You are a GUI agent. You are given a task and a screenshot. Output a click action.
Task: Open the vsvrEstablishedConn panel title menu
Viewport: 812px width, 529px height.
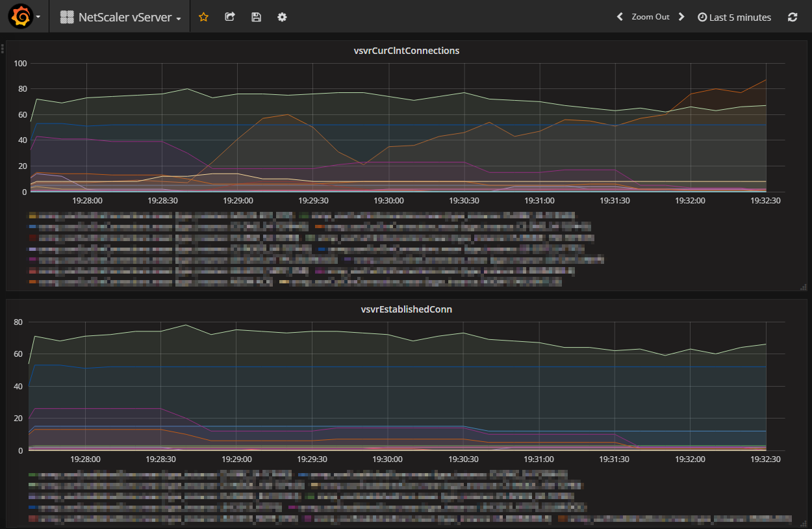pyautogui.click(x=406, y=309)
